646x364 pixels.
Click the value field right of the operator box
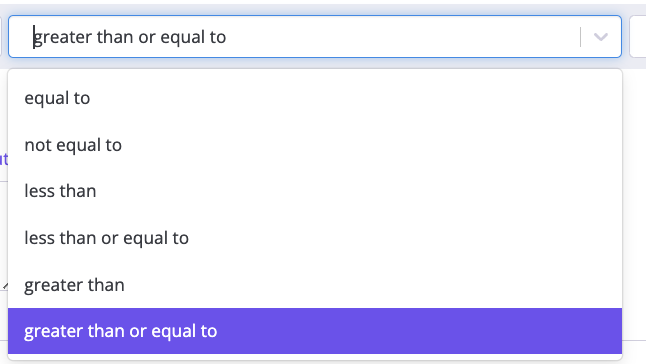click(638, 37)
